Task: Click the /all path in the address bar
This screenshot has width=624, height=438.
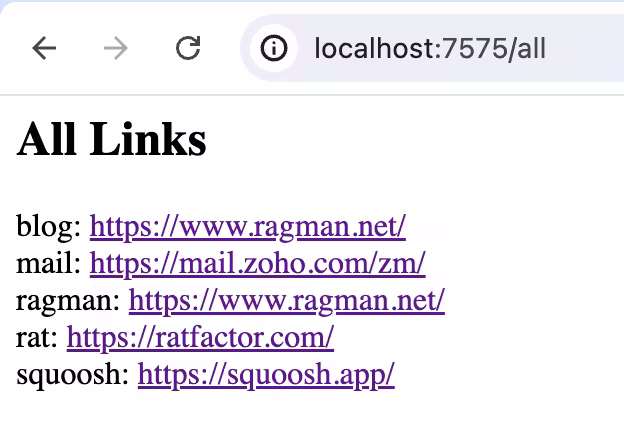Action: [526, 49]
